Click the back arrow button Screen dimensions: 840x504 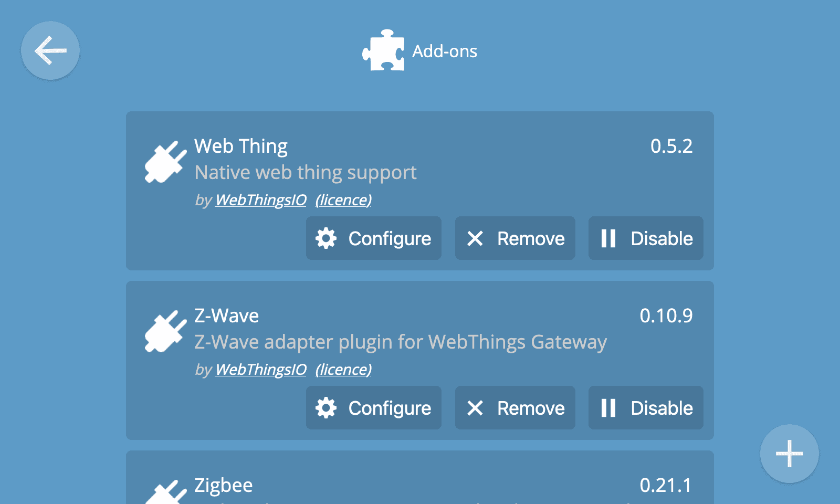point(50,51)
